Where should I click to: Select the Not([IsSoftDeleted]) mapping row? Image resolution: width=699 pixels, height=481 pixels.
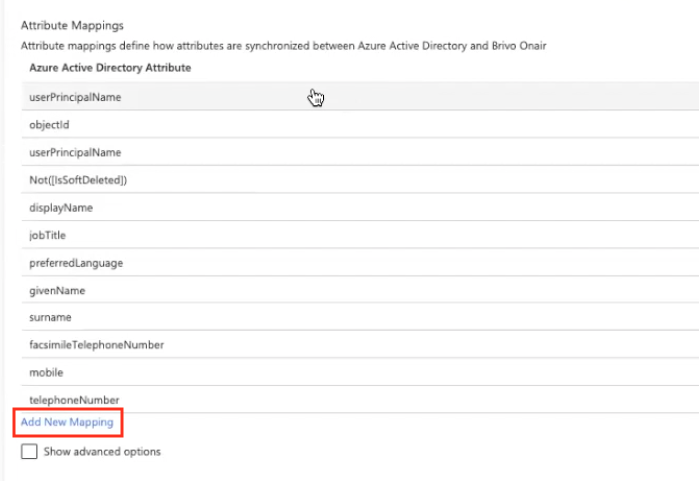(x=360, y=180)
